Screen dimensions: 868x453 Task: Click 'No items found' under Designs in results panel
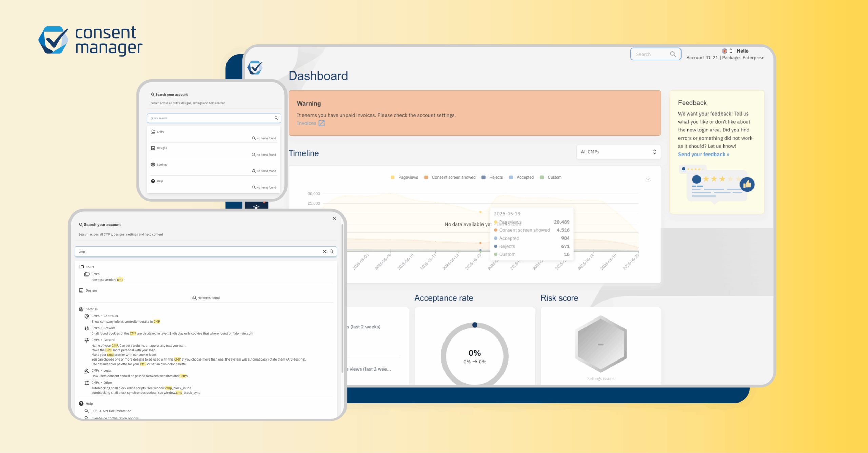pos(206,298)
